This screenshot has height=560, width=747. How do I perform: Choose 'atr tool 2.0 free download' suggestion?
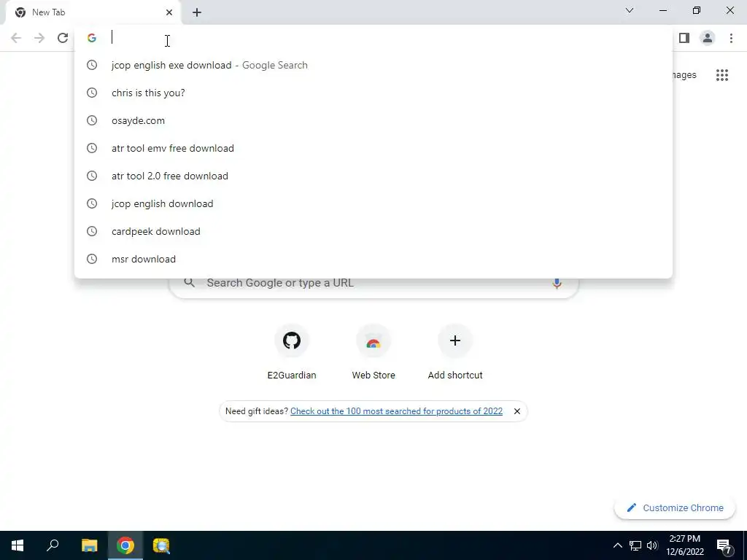pos(373,176)
